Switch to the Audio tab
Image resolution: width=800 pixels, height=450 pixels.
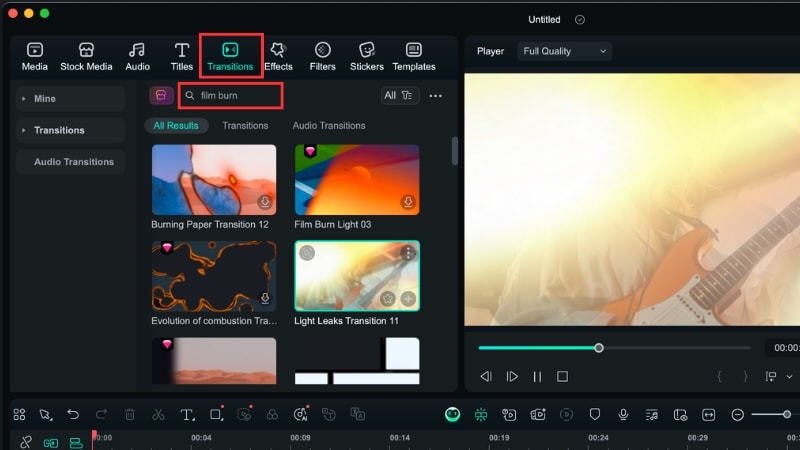point(137,57)
